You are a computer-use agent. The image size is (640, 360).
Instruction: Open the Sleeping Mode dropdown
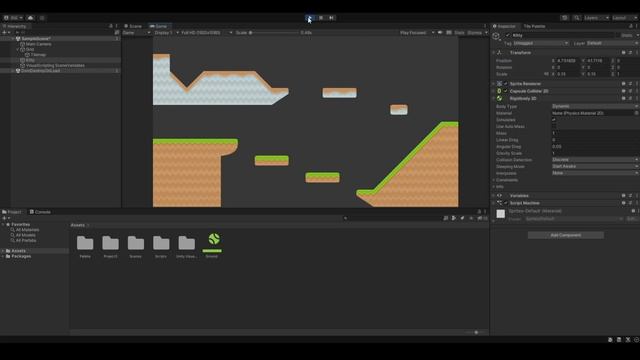[595, 167]
